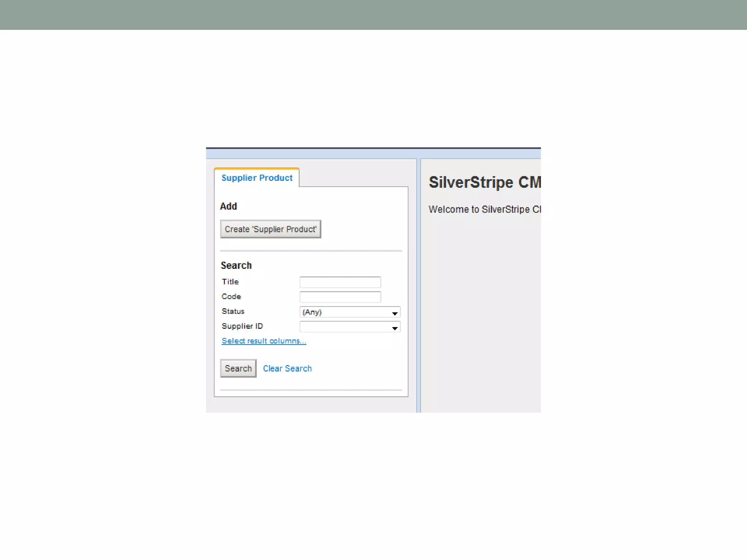Open the 'Select result columns...' link
Image resolution: width=747 pixels, height=560 pixels.
click(264, 341)
